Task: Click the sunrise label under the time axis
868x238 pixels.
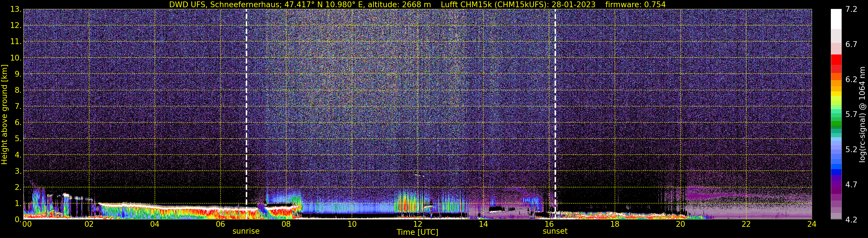Action: [x=246, y=231]
